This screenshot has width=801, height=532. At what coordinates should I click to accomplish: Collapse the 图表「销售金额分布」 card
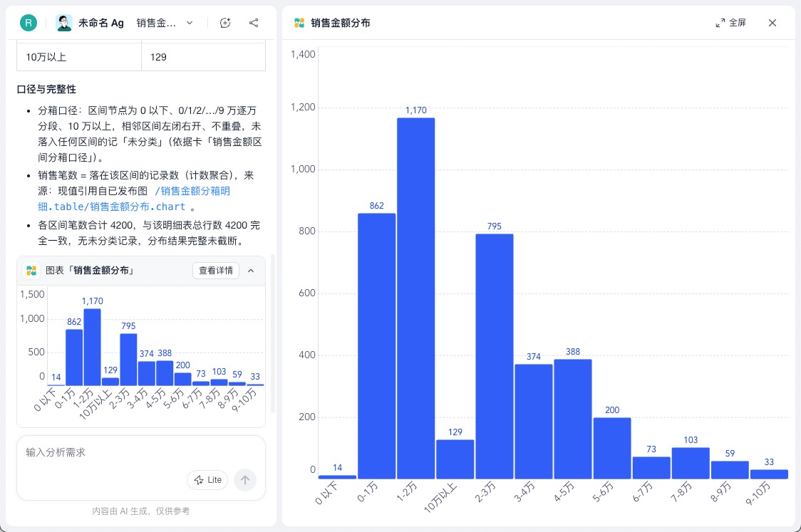pyautogui.click(x=251, y=271)
